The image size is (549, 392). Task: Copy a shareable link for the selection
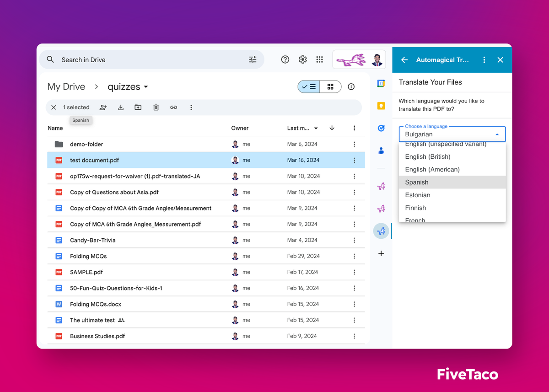coord(173,107)
